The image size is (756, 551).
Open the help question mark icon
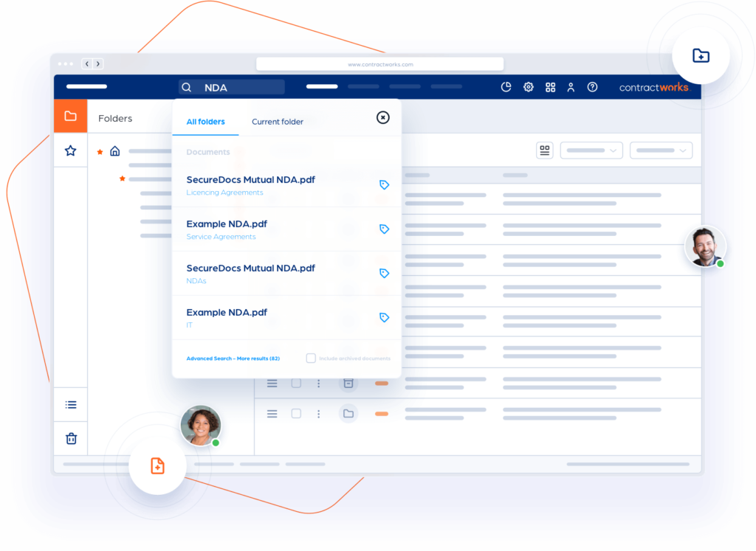click(592, 87)
